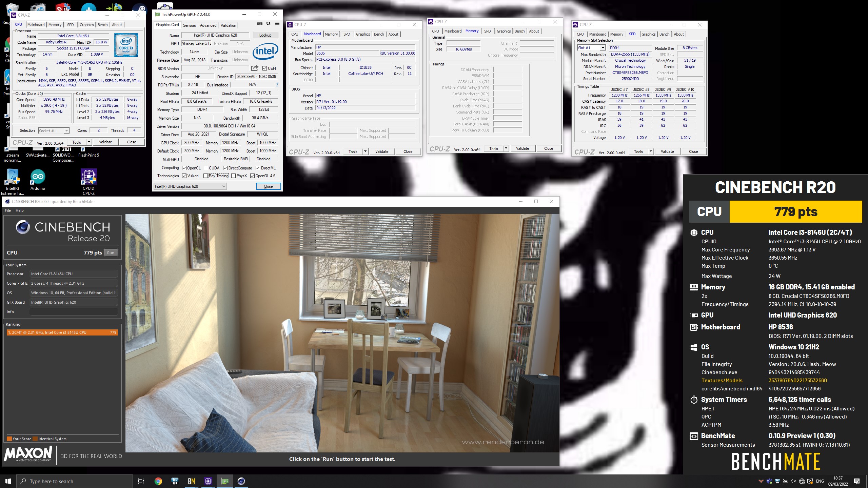
Task: Open Bench tab in CPU-Z CPU window
Action: click(102, 25)
